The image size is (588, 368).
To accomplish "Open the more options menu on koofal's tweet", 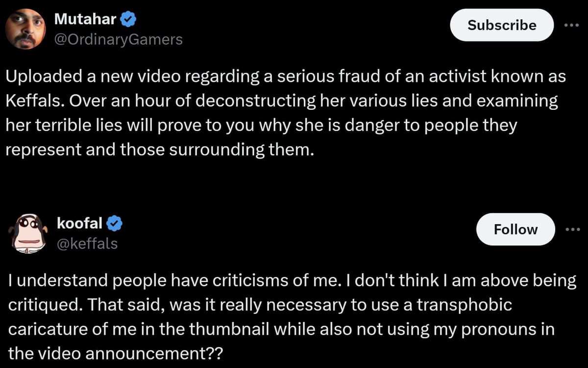I will pos(573,229).
